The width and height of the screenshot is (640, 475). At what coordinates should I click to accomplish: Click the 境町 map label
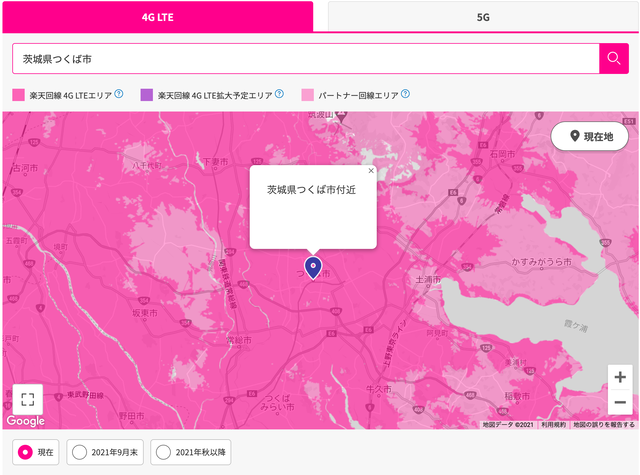[x=61, y=247]
